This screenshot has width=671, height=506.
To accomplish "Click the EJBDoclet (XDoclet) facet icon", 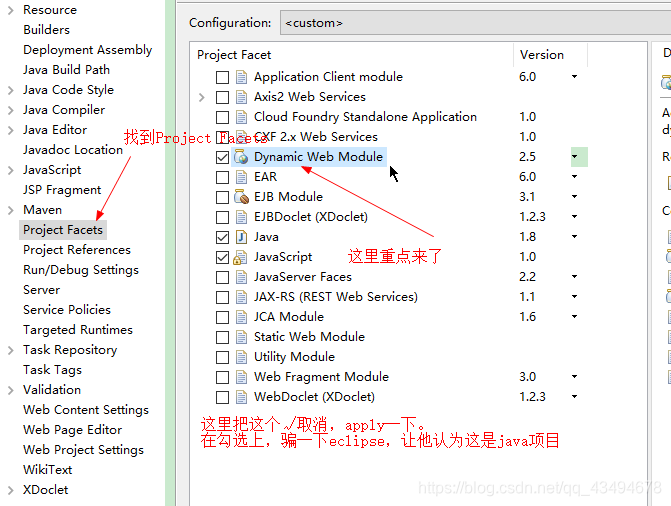I will 241,217.
